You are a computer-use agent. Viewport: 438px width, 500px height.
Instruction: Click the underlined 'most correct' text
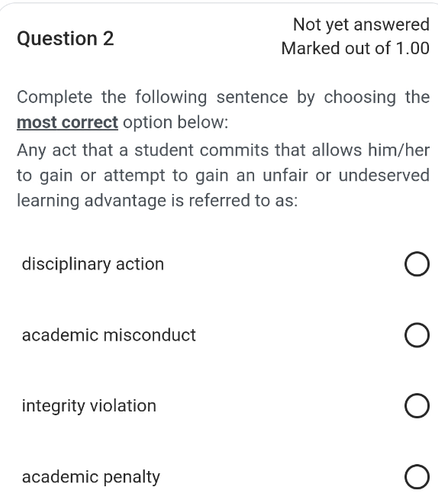point(67,123)
